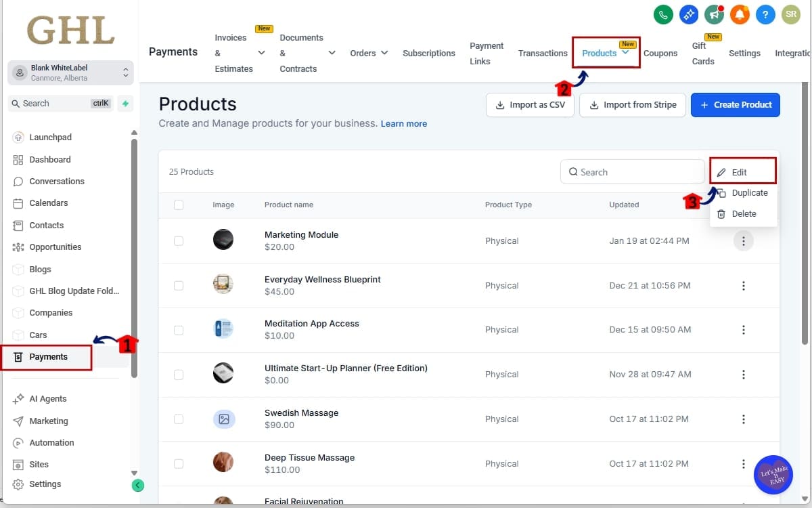Check notifications by clicking the bell icon
Viewport: 812px width, 508px height.
tap(740, 14)
